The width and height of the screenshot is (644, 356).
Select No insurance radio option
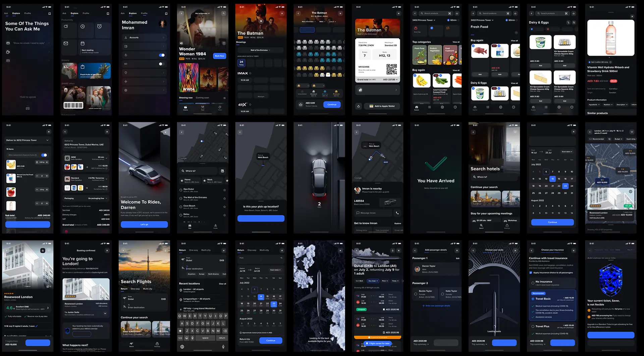(533, 283)
